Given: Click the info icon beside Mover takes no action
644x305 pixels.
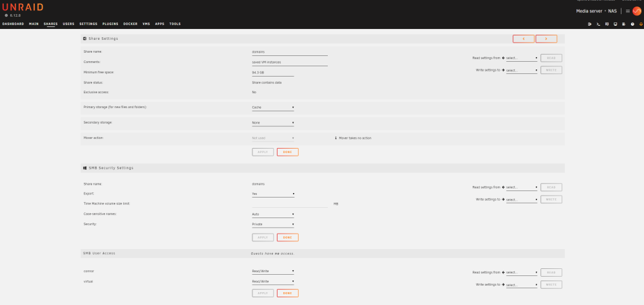Looking at the screenshot, I should [336, 138].
